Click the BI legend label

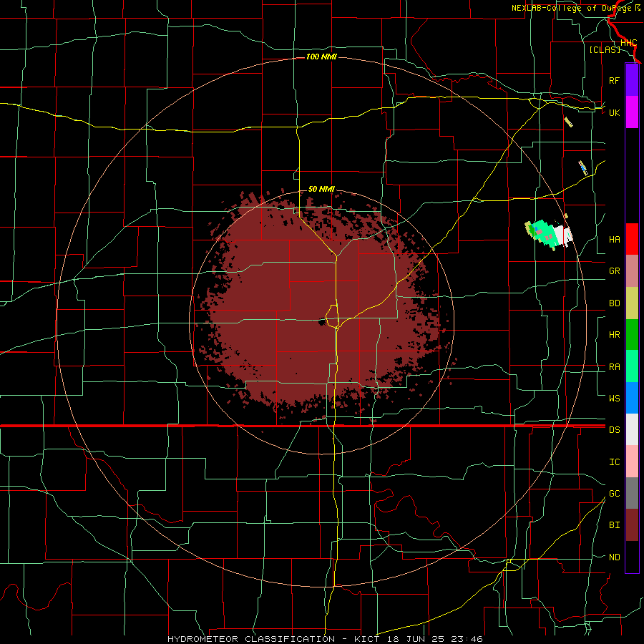coord(614,525)
